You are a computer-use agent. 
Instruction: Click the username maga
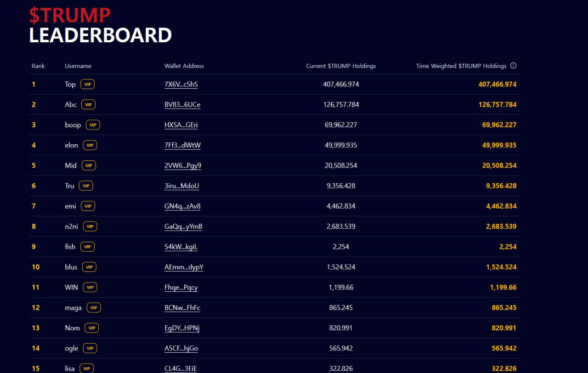click(73, 307)
